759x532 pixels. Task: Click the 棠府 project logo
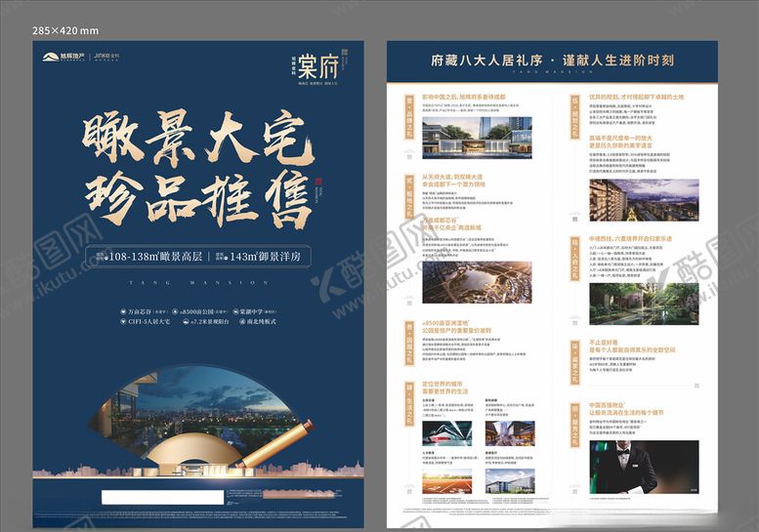(318, 66)
